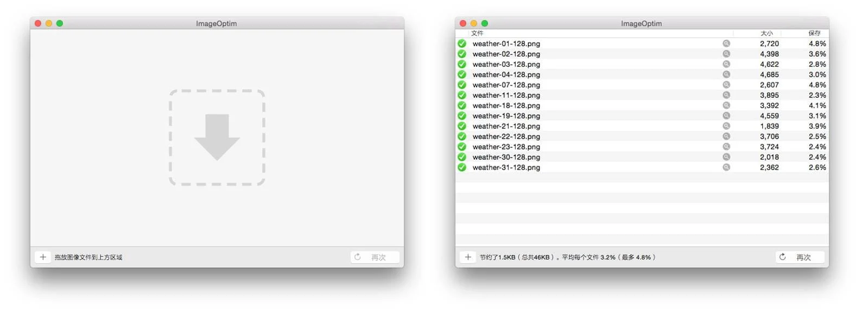Viewport: 868px width, 311px height.
Task: Click magnifier icon for weather-03-128.png
Action: point(726,64)
